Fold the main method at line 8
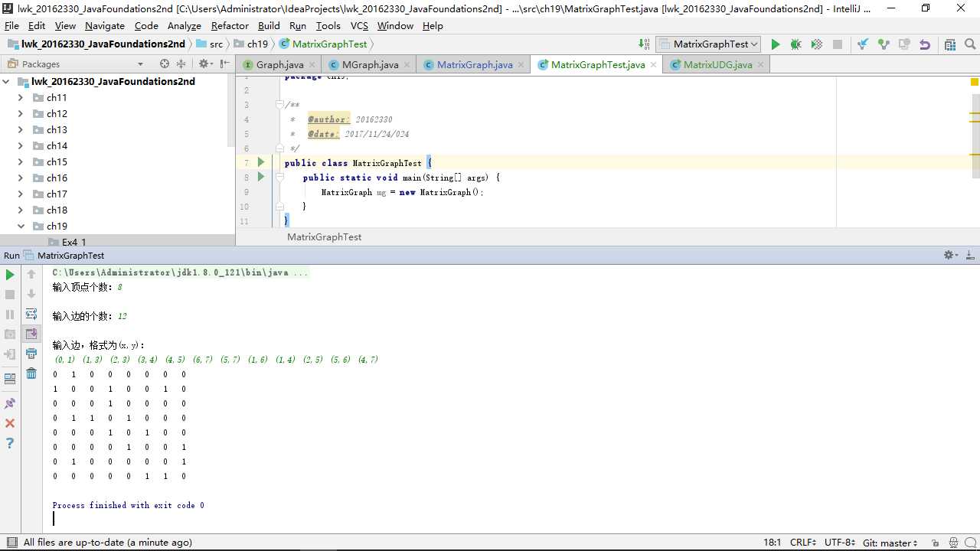 coord(279,177)
